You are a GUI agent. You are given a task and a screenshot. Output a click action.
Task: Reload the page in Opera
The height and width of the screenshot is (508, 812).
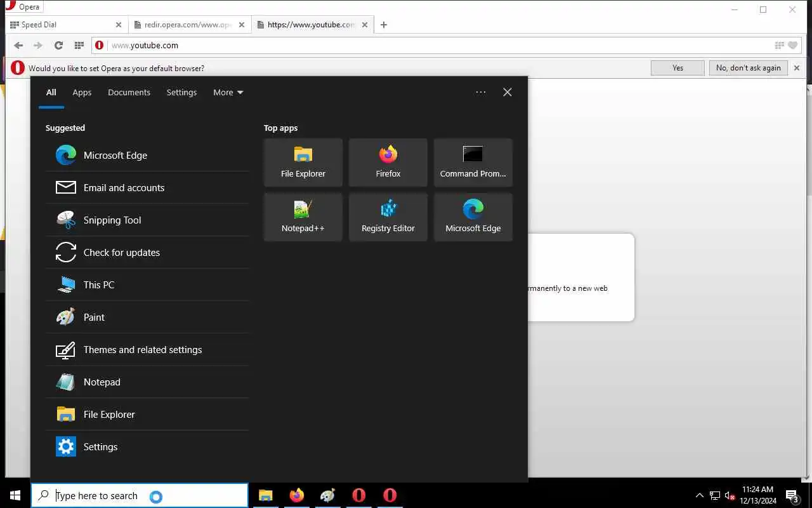pos(58,45)
